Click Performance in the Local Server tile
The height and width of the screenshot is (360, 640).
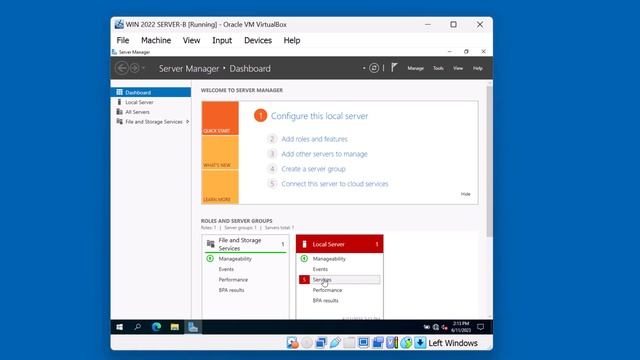coord(327,290)
